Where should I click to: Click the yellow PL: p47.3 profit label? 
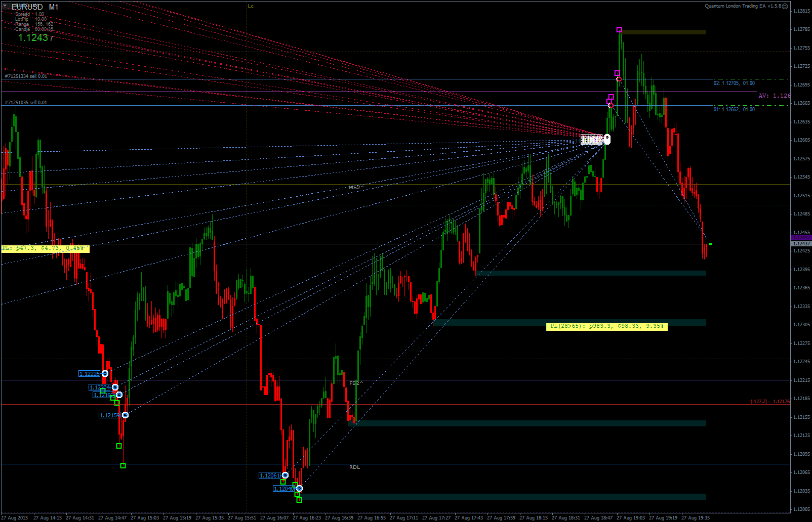click(x=46, y=248)
